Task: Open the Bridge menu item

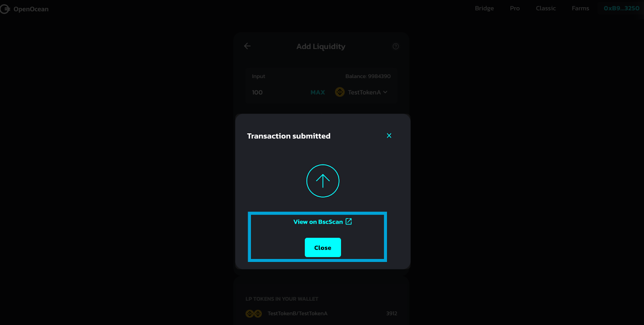Action: 484,8
